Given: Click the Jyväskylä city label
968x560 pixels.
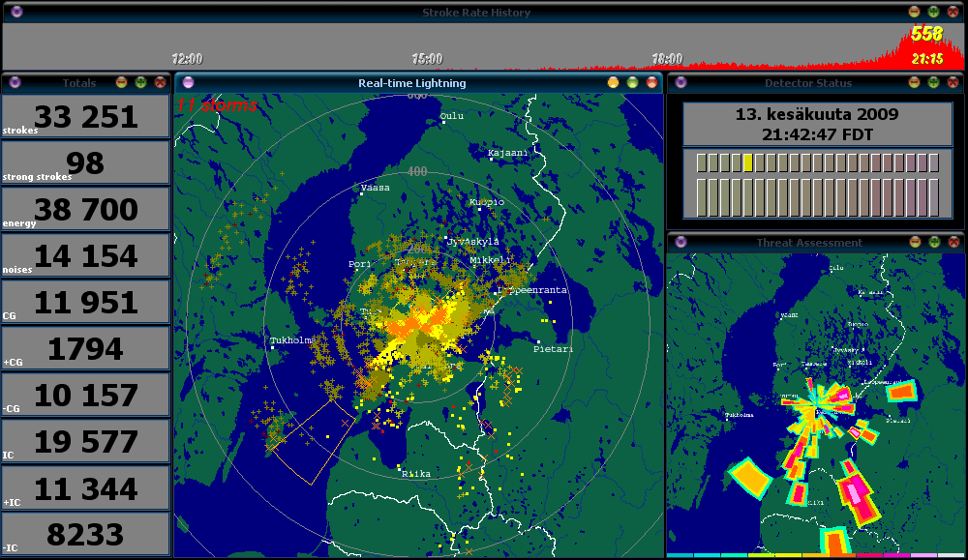Looking at the screenshot, I should click(x=473, y=242).
